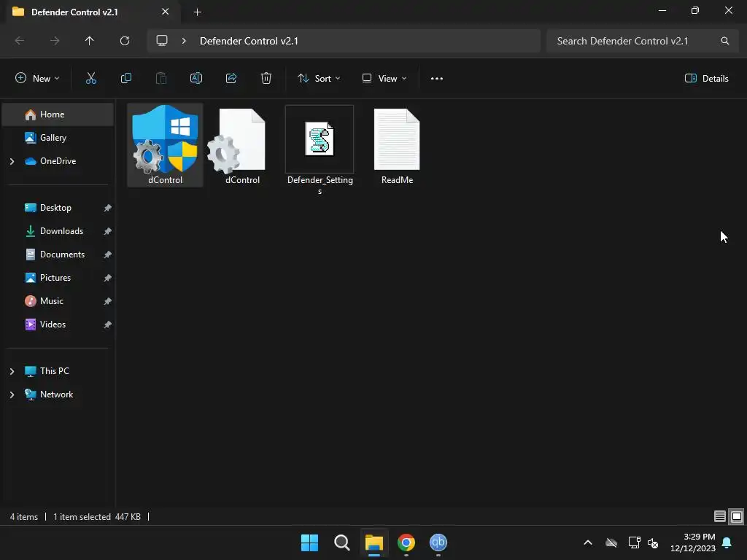Viewport: 747px width, 560px height.
Task: Click File Explorer taskbar icon
Action: coord(374,542)
